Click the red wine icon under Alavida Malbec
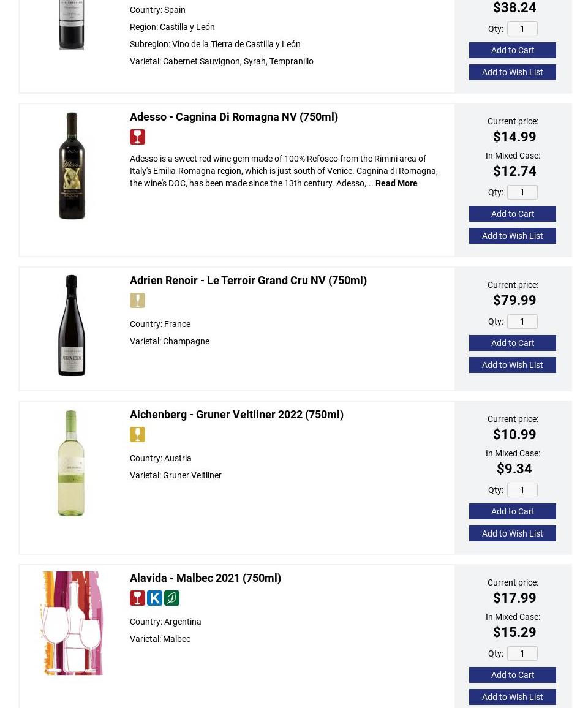 pyautogui.click(x=137, y=598)
